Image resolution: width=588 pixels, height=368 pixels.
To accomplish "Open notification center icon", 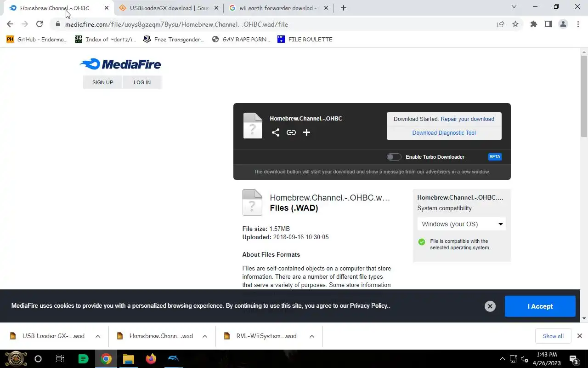I will point(574,359).
